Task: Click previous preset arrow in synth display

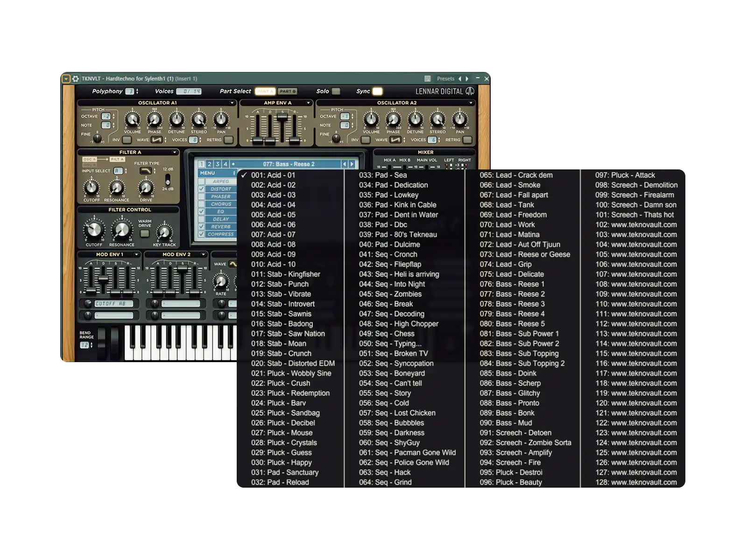Action: point(345,164)
